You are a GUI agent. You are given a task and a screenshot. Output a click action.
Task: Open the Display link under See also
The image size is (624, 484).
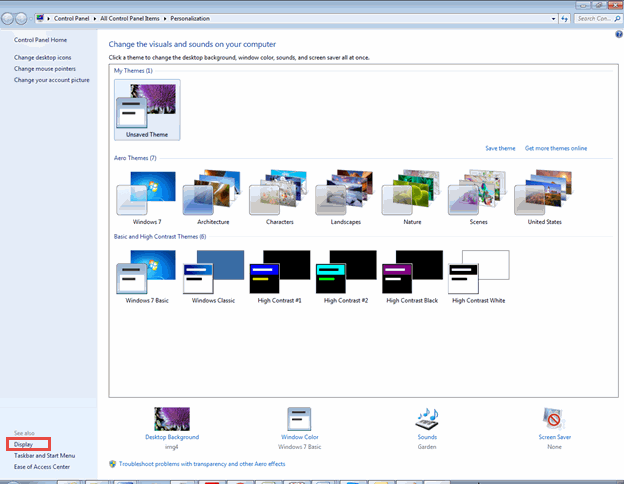click(23, 444)
